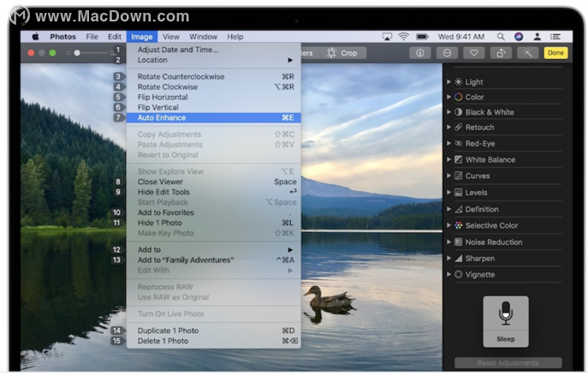Open the user account menu bar icon

pos(537,37)
